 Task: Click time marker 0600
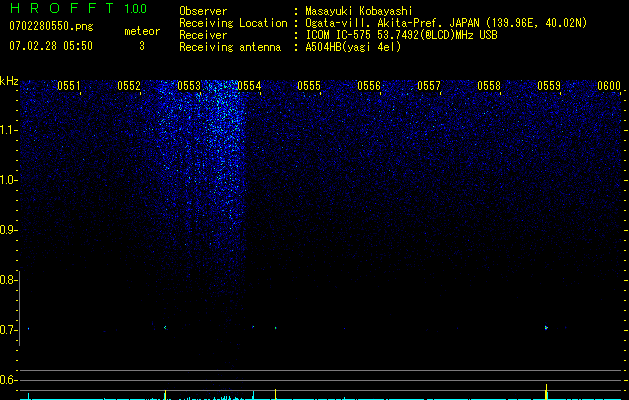click(609, 86)
